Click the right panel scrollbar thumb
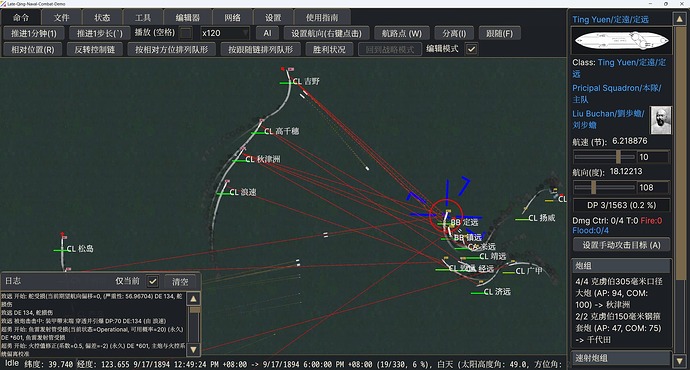Viewport: 690px width, 370px height. 680,152
